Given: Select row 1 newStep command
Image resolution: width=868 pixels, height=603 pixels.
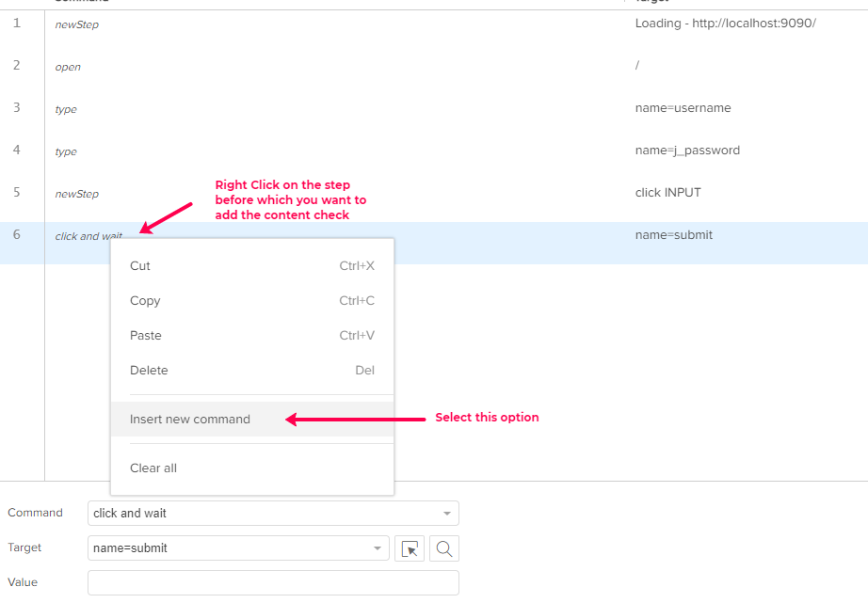Looking at the screenshot, I should pyautogui.click(x=77, y=24).
